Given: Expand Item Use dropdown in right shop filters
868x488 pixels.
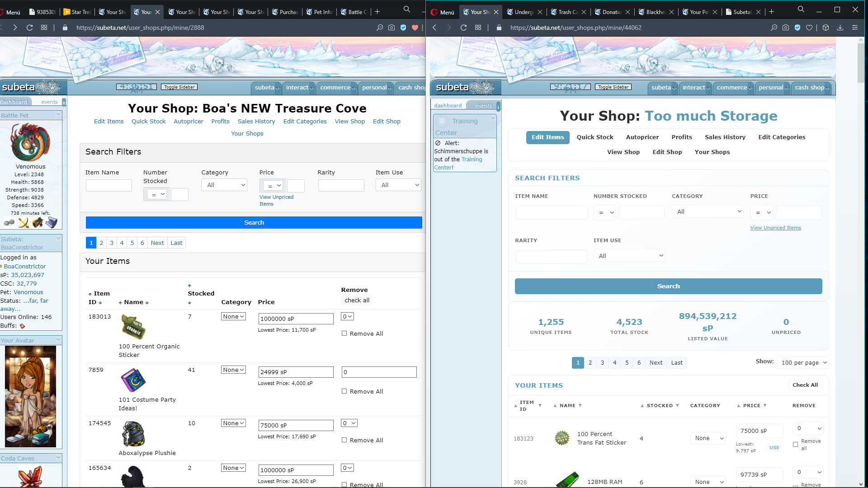Looking at the screenshot, I should (x=630, y=256).
